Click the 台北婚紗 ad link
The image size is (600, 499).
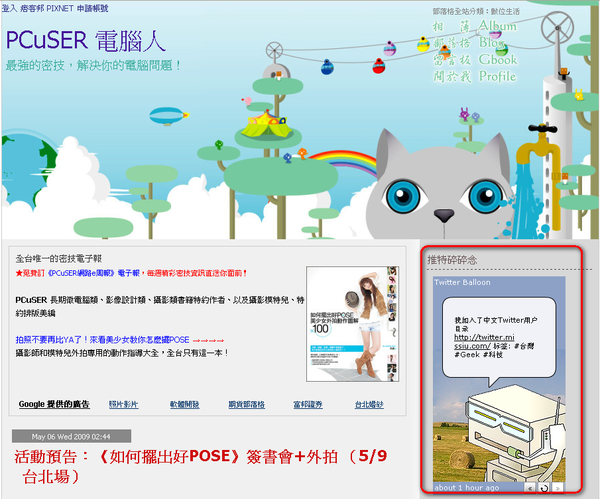coord(369,404)
